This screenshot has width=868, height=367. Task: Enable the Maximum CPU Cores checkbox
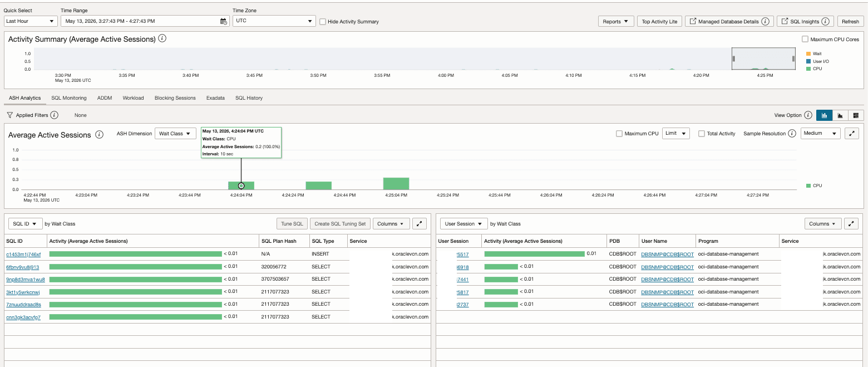coord(805,39)
